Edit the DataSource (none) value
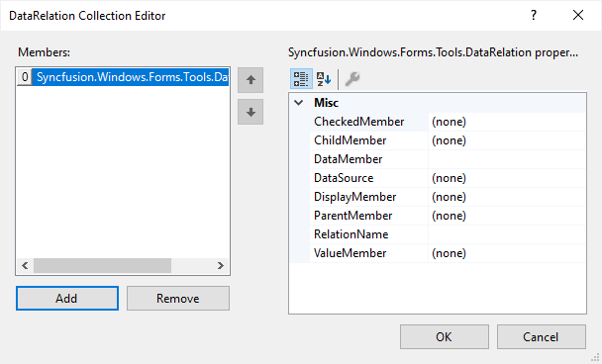 click(507, 178)
